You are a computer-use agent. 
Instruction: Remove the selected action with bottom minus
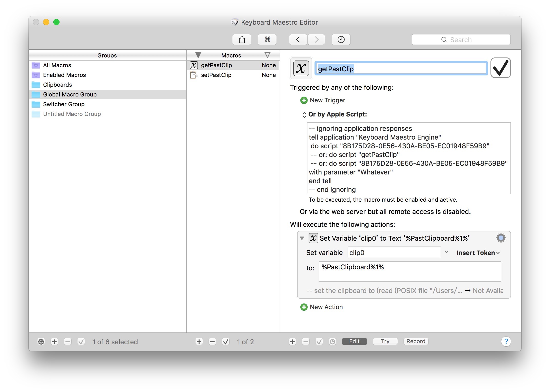pos(306,342)
